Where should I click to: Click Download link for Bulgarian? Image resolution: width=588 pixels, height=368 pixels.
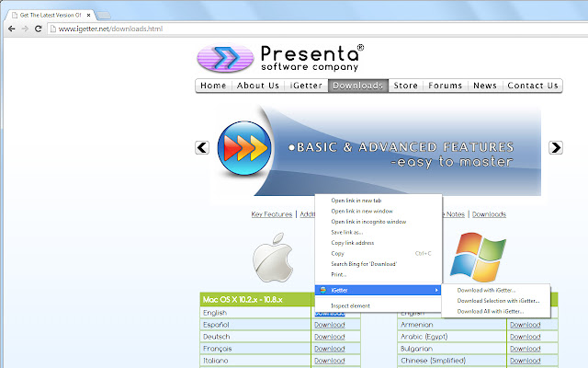[525, 349]
